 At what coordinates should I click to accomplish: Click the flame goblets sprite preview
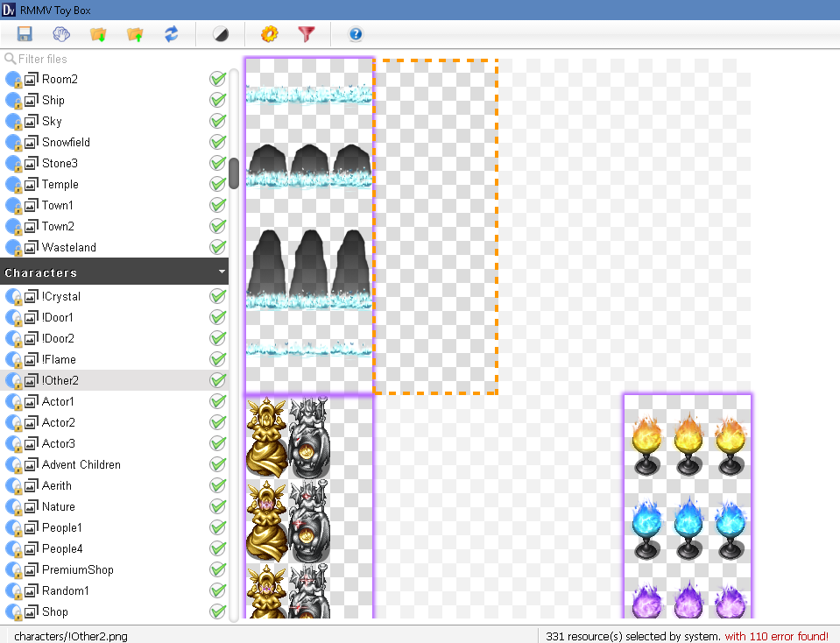click(688, 506)
